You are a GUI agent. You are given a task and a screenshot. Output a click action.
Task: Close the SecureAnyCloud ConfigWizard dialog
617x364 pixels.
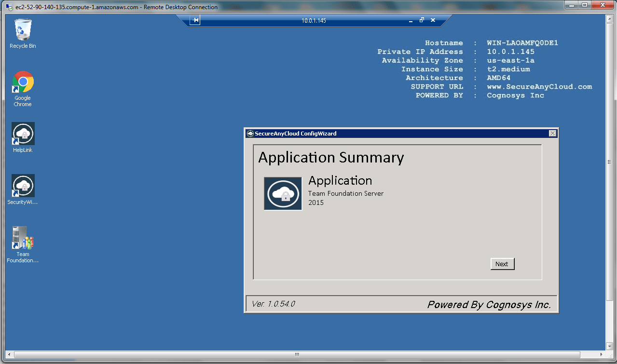point(552,134)
